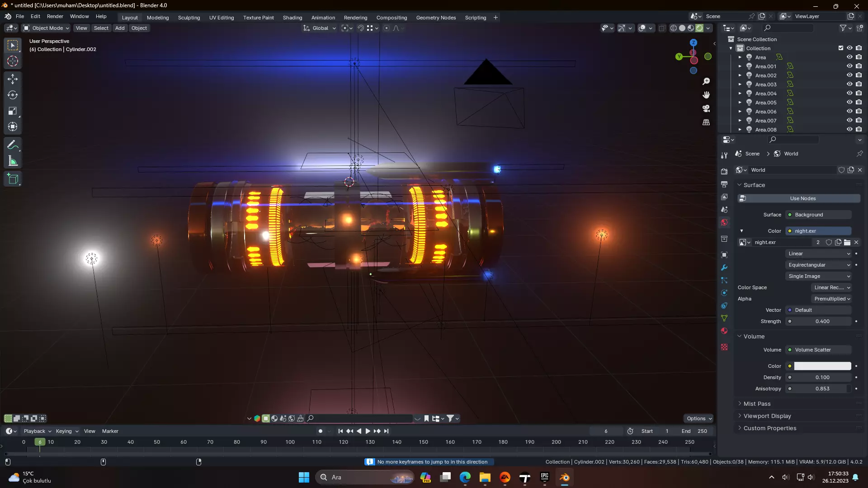The image size is (868, 488).
Task: Click the Use Nodes button
Action: (802, 198)
